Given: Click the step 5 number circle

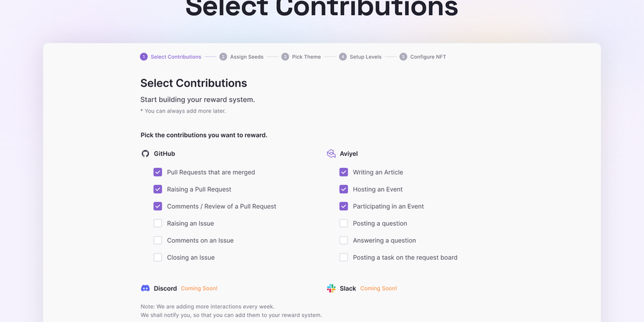Looking at the screenshot, I should coord(403,57).
